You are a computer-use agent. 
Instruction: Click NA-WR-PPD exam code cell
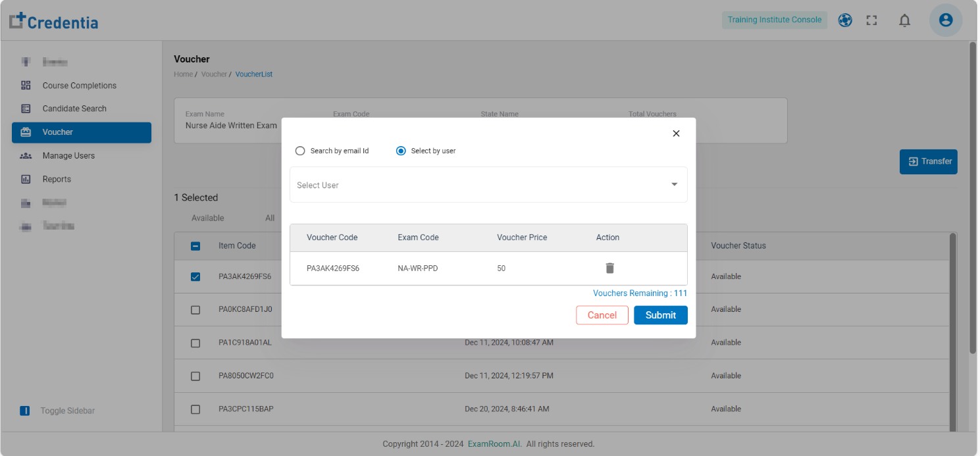coord(418,268)
